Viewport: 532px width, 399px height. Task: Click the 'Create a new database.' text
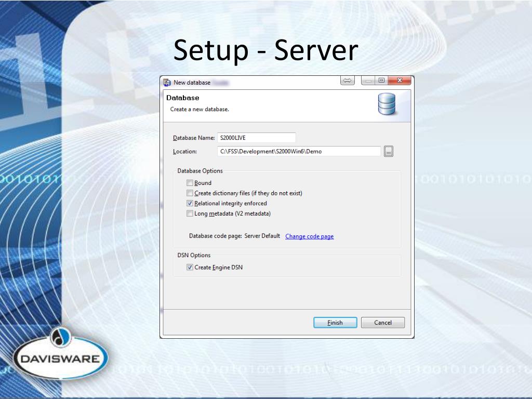point(199,109)
